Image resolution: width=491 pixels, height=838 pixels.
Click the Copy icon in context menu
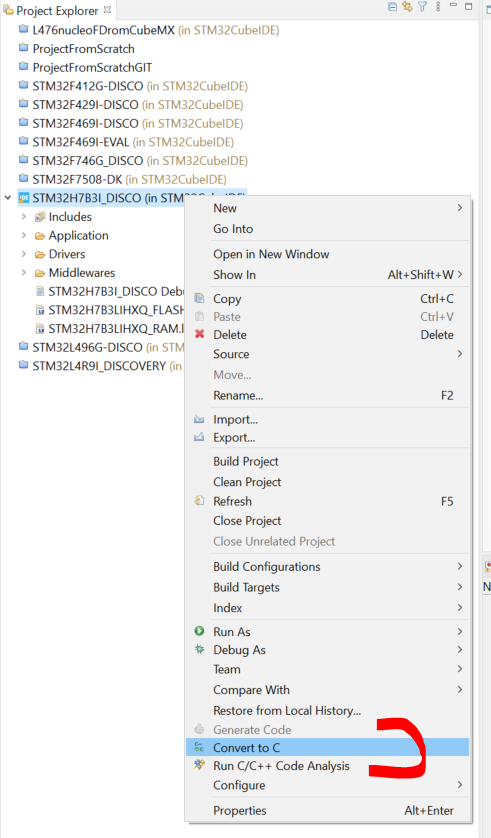[x=199, y=298]
